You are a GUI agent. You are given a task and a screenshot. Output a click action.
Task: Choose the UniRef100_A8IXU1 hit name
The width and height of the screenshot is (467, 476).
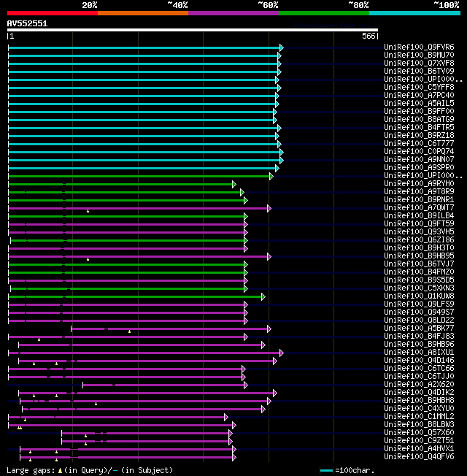(x=419, y=353)
